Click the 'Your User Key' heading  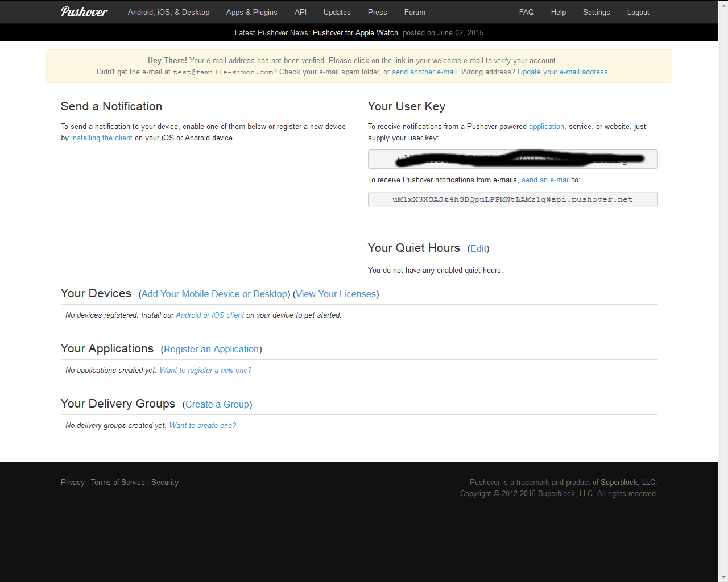tap(407, 106)
